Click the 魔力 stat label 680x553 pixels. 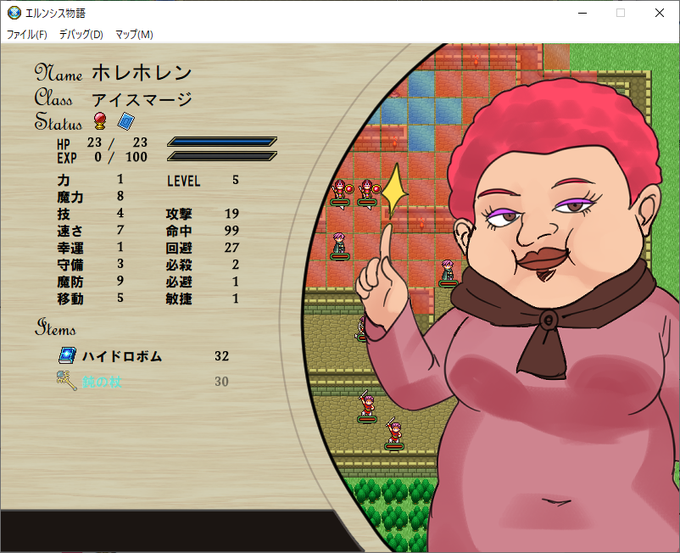(70, 197)
